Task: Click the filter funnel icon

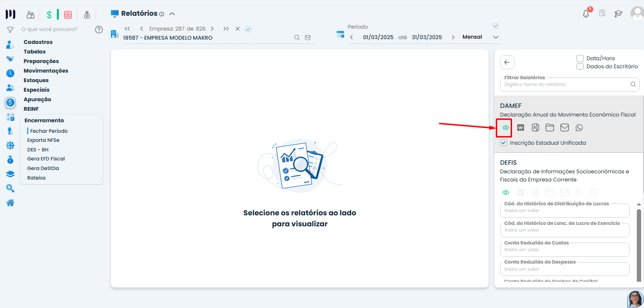Action: click(x=10, y=30)
